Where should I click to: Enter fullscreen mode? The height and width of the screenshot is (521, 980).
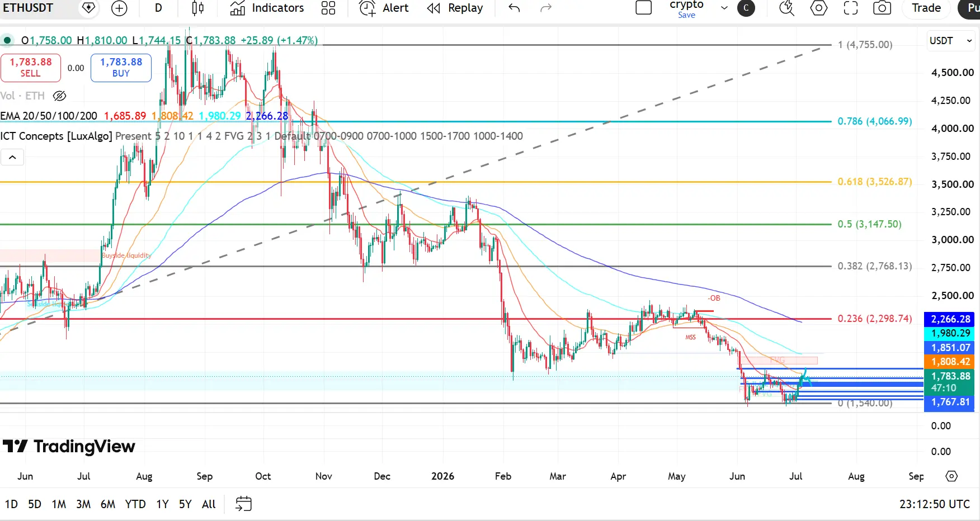point(851,8)
